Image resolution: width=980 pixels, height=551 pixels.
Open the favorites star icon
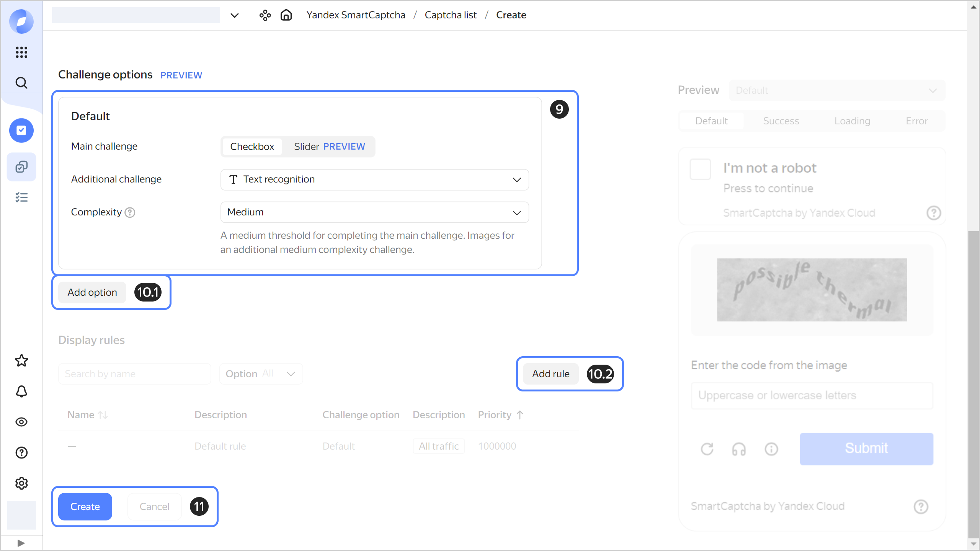[21, 360]
